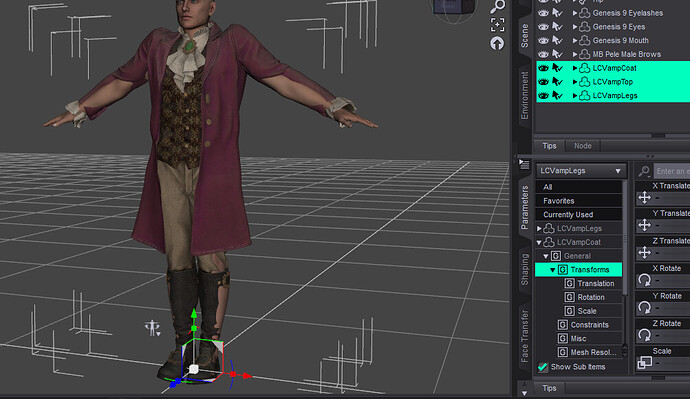Click the viewport zoom magnifier icon

tap(498, 6)
